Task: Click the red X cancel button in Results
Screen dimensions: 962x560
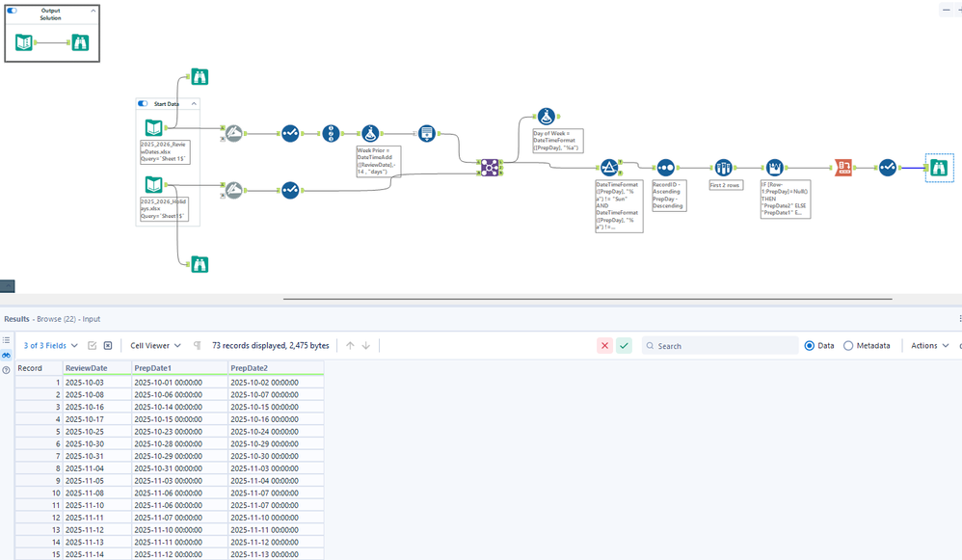Action: 605,346
